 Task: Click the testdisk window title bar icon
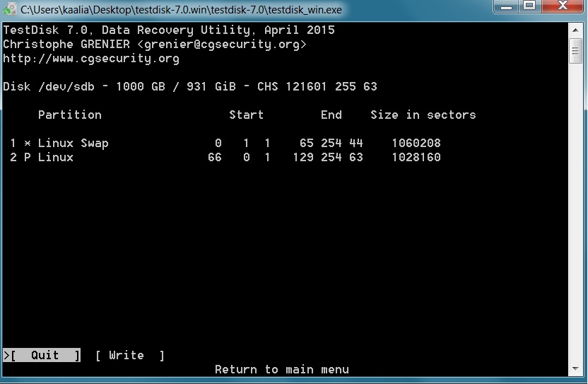point(10,9)
